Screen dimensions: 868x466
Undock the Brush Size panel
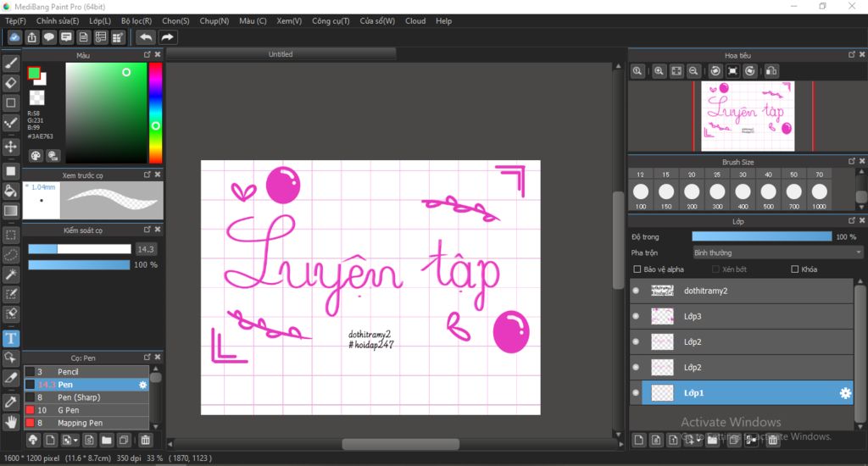click(851, 161)
